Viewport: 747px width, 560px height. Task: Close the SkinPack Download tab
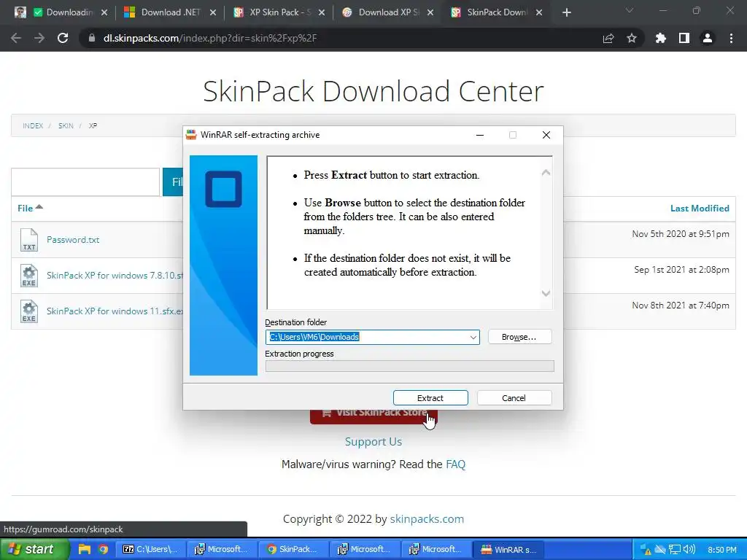[x=539, y=13]
